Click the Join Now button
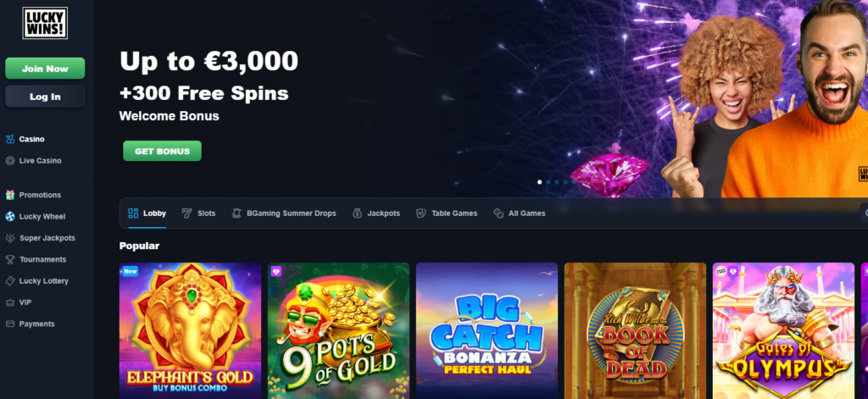This screenshot has width=868, height=399. coord(45,69)
